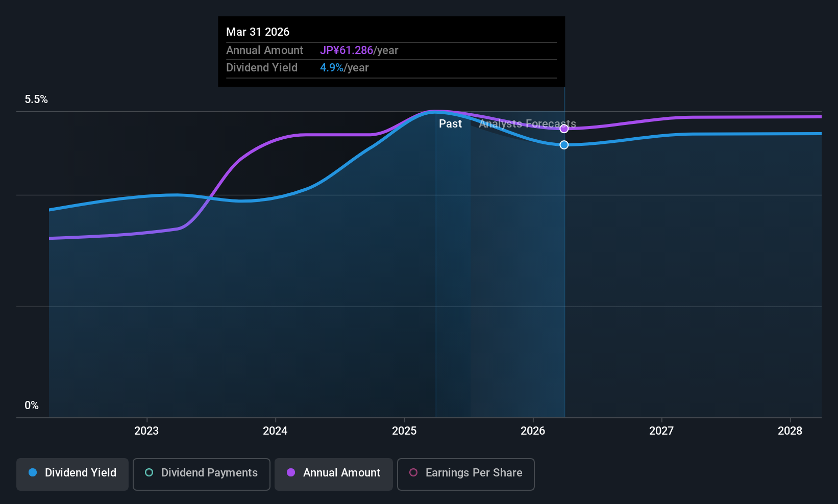Click the purple Annual Amount legend dot
The height and width of the screenshot is (504, 838).
[x=291, y=472]
